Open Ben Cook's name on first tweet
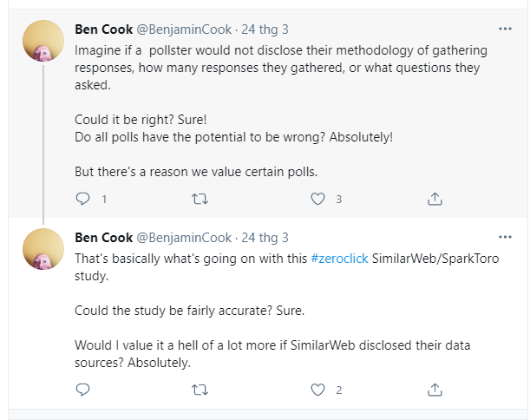This screenshot has width=530, height=420. (x=104, y=30)
